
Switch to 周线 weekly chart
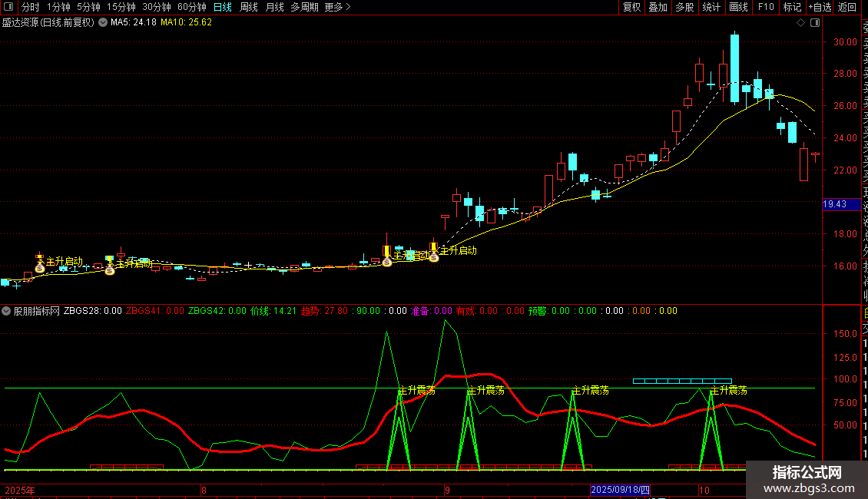point(249,7)
